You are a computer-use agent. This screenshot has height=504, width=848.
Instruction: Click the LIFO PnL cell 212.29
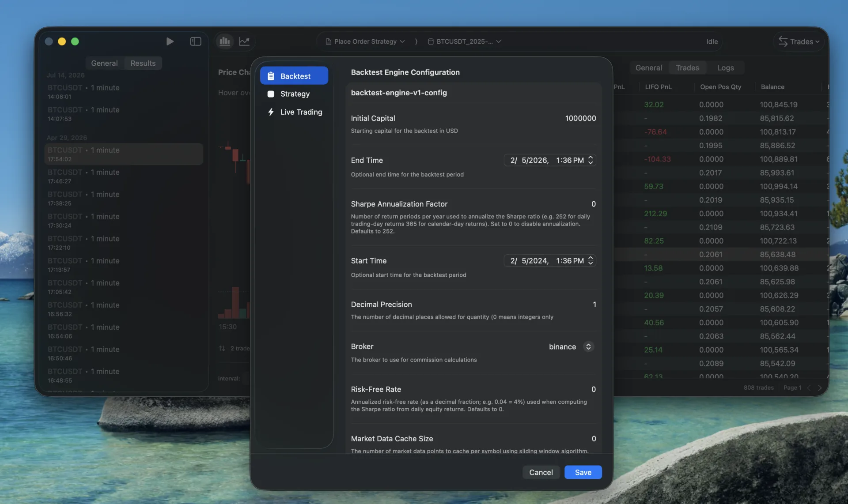coord(655,214)
